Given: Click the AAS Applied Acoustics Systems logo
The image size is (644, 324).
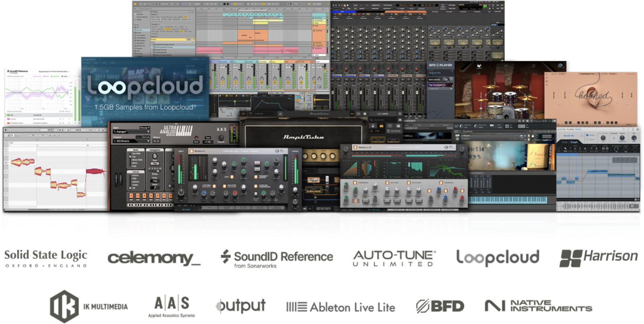Looking at the screenshot, I should (171, 307).
